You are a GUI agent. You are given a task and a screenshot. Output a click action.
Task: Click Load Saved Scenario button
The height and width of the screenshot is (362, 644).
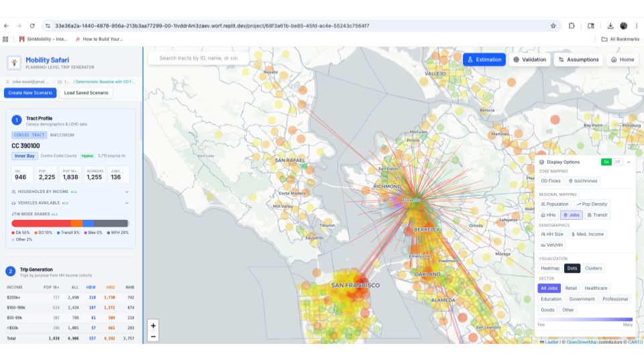[85, 93]
